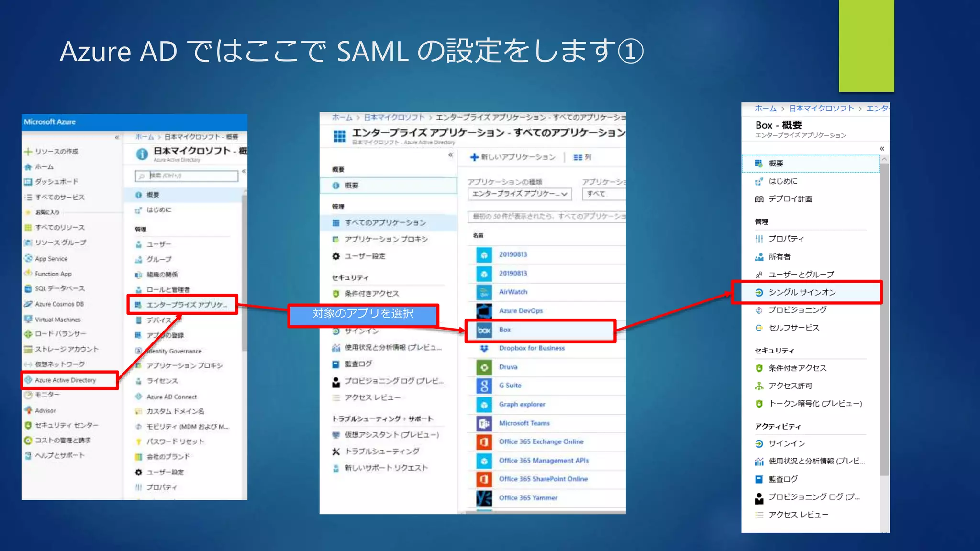The image size is (980, 551).
Task: Click ホーム breadcrumb in Box panel
Action: click(x=765, y=109)
